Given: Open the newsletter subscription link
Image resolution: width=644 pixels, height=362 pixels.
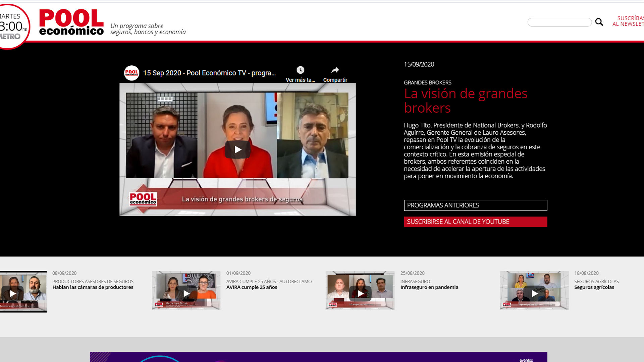Looking at the screenshot, I should click(x=628, y=21).
